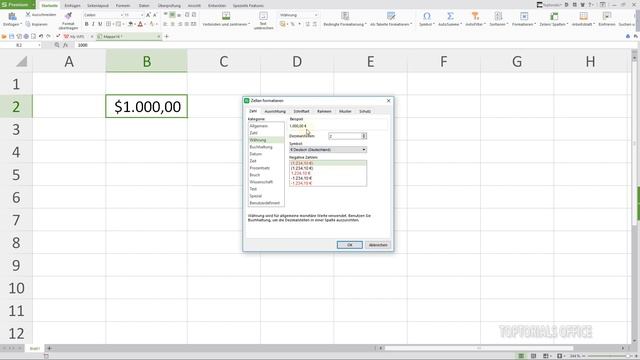Add a new sheet with plus button

(49, 348)
